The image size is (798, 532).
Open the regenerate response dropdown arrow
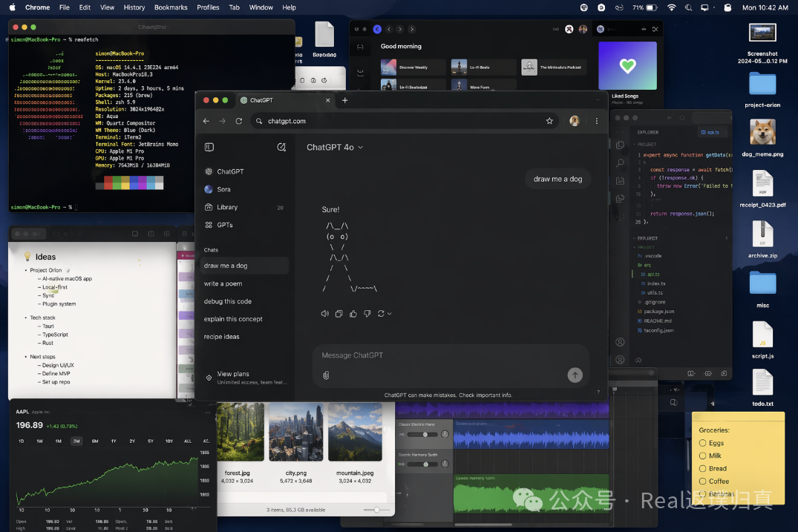389,314
